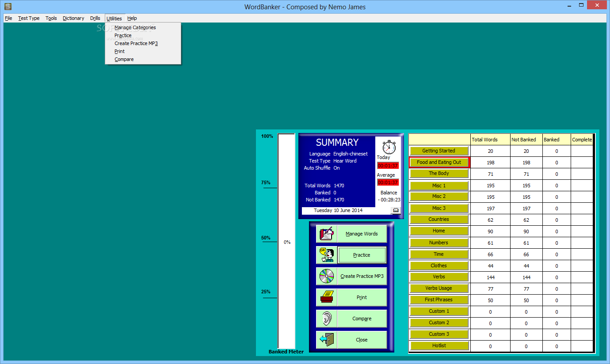Image resolution: width=610 pixels, height=364 pixels.
Task: Click the Close button in the panel
Action: [362, 340]
